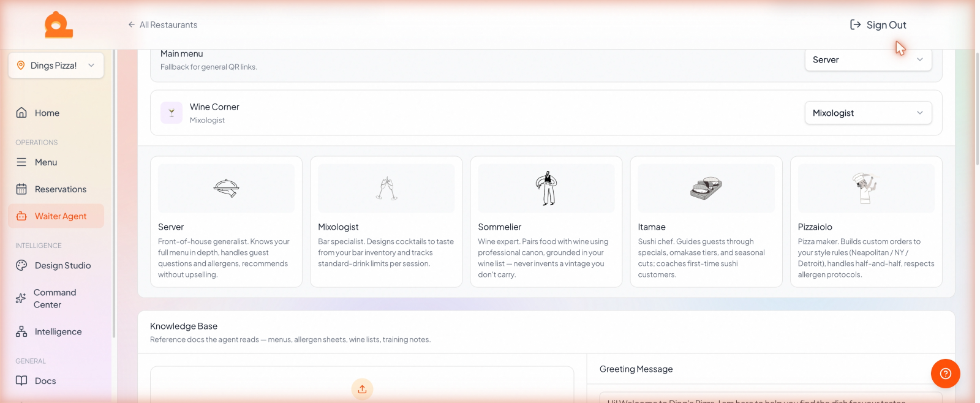
Task: Click the OPERATIONS section label
Action: coord(37,142)
